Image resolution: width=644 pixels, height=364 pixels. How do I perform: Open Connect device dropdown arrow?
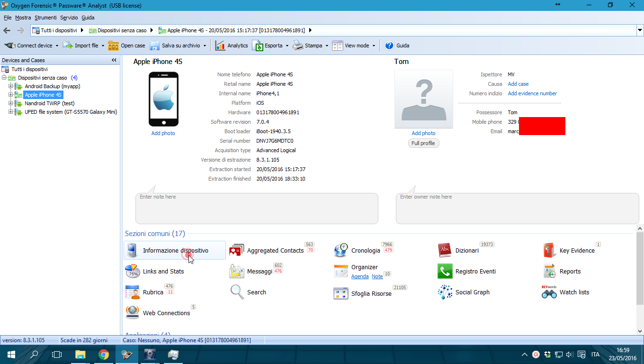pos(57,46)
